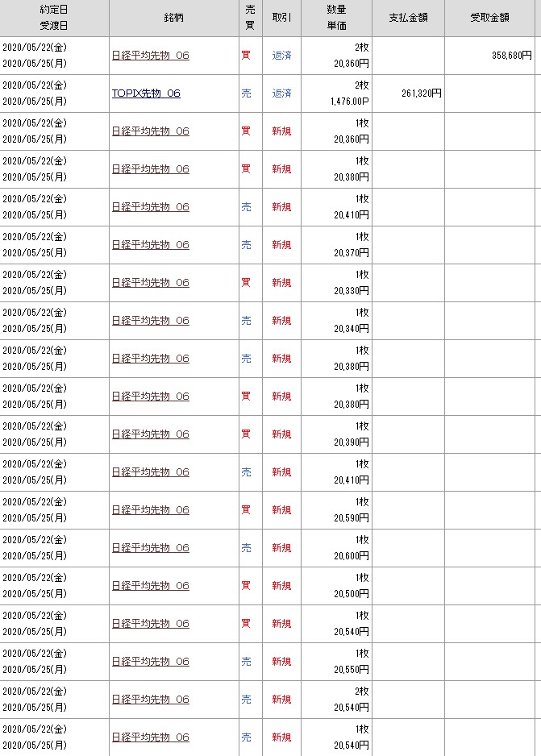Open 日経平均先物 link with 358,680円 received
The height and width of the screenshot is (756, 541).
(150, 56)
